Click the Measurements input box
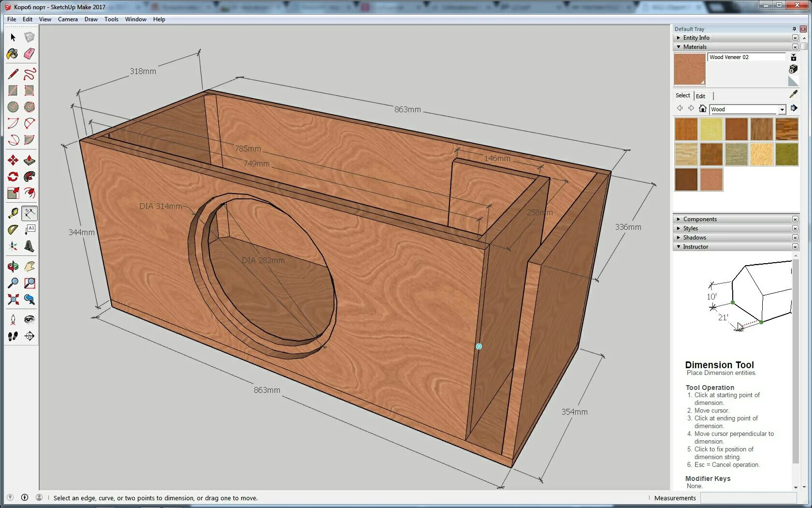This screenshot has height=508, width=812. pyautogui.click(x=748, y=498)
